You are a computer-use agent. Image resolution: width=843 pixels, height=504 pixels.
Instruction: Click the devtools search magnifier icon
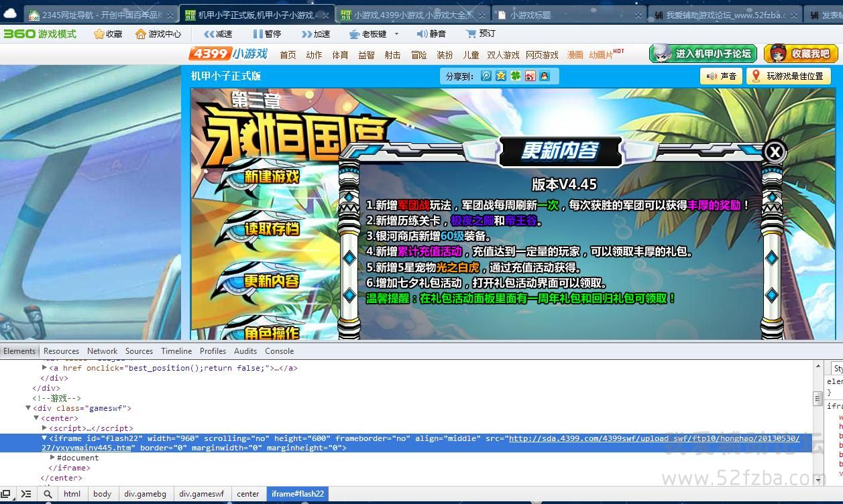tap(48, 494)
